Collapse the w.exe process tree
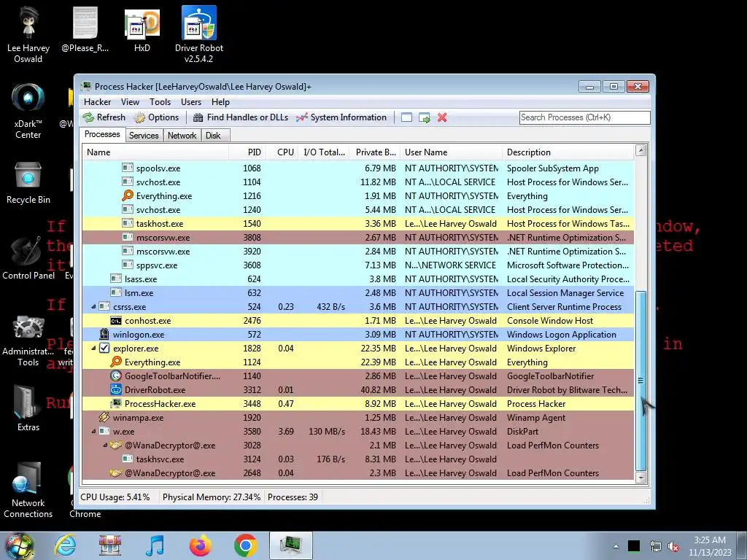 (93, 432)
